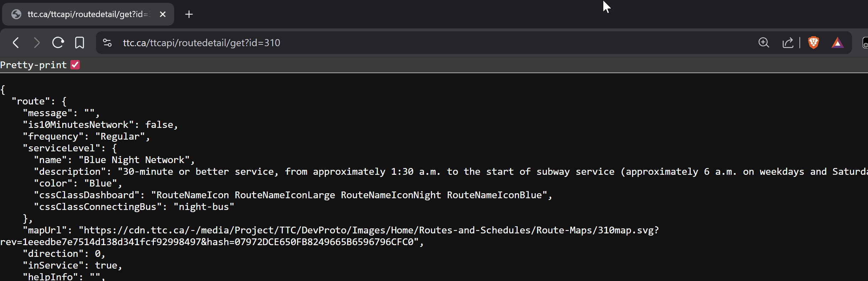The image size is (868, 281).
Task: Click inside the address bar
Action: pyautogui.click(x=201, y=43)
